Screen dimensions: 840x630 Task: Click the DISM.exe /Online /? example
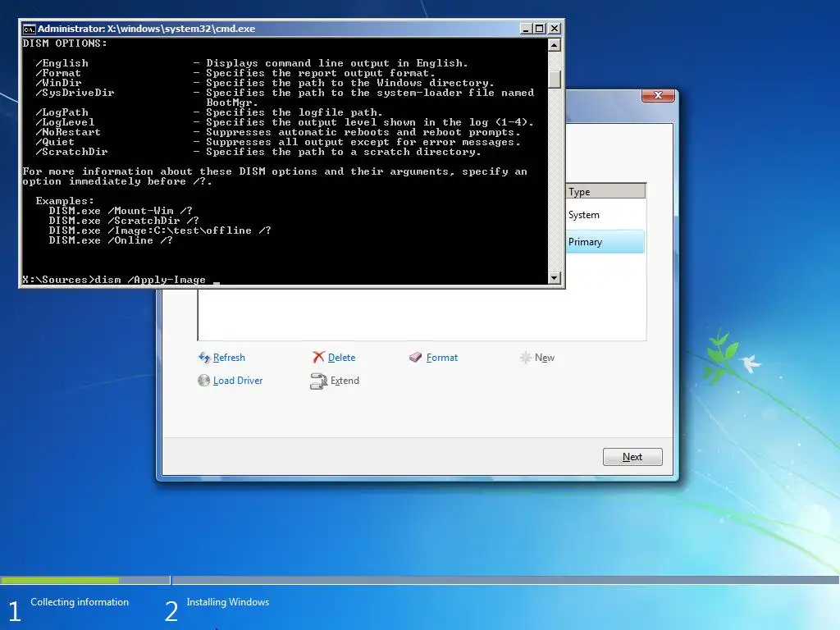pyautogui.click(x=111, y=240)
